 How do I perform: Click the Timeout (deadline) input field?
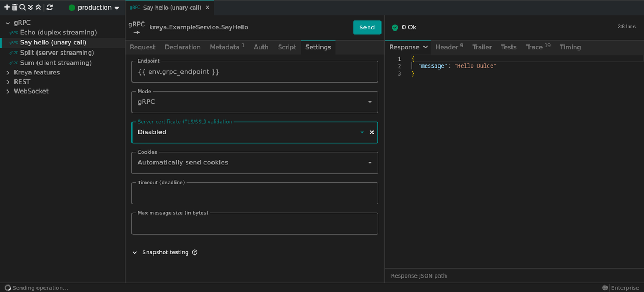pos(254,195)
